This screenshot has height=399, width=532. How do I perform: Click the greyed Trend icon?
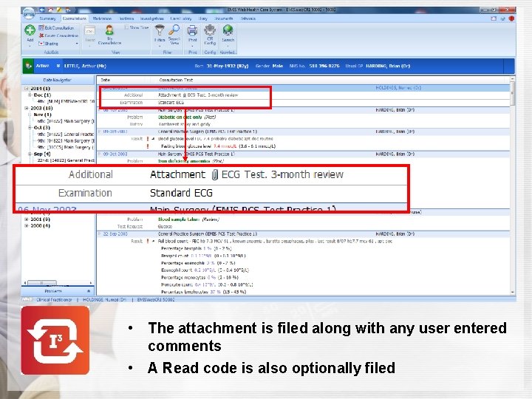click(x=89, y=31)
